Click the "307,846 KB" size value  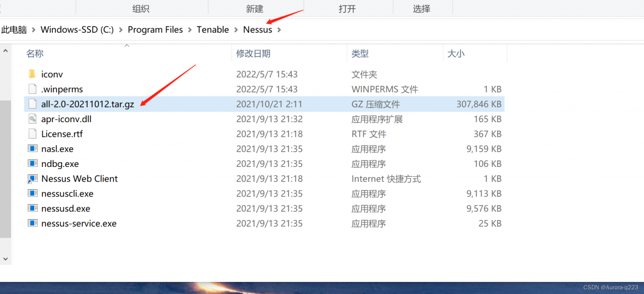point(479,104)
